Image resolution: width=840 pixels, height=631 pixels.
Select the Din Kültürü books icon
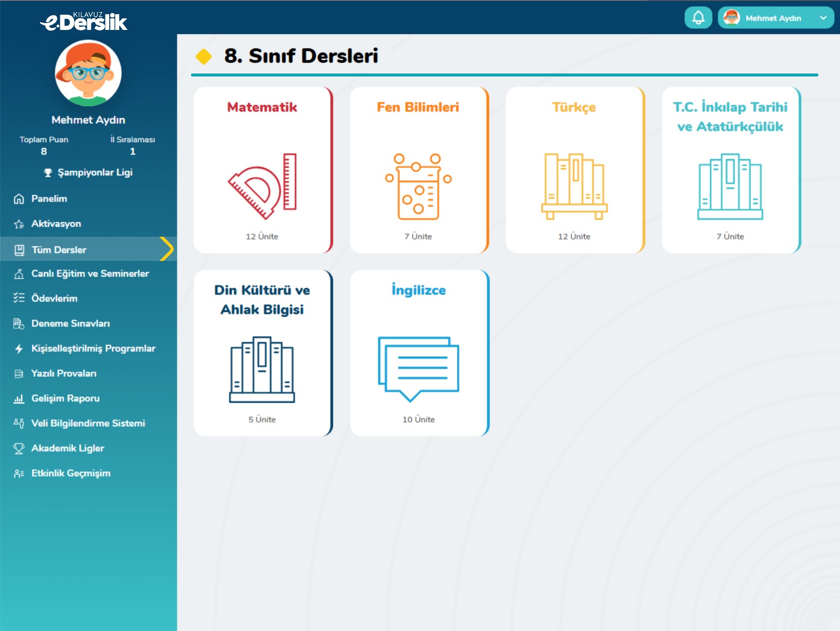pyautogui.click(x=262, y=370)
